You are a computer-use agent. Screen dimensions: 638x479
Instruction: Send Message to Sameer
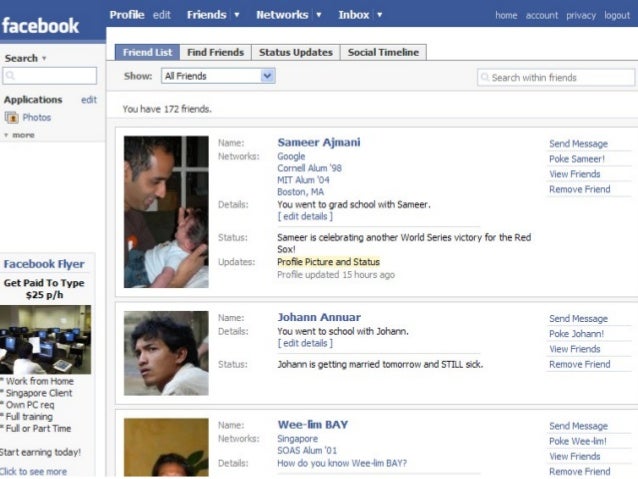[x=578, y=144]
